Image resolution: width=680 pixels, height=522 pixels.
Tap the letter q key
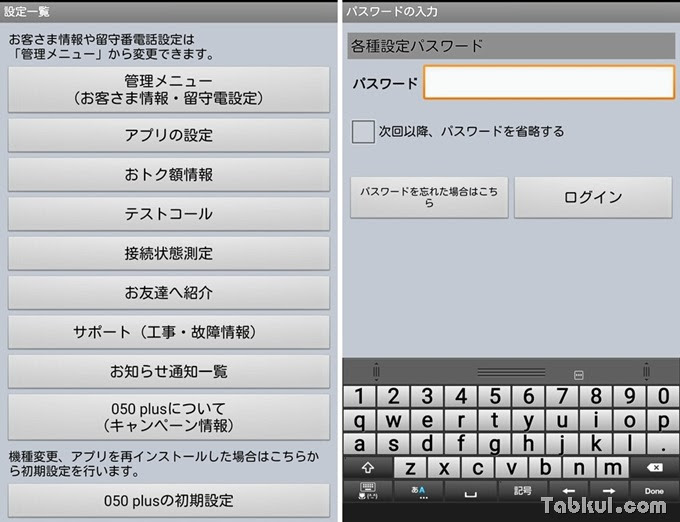tap(359, 420)
